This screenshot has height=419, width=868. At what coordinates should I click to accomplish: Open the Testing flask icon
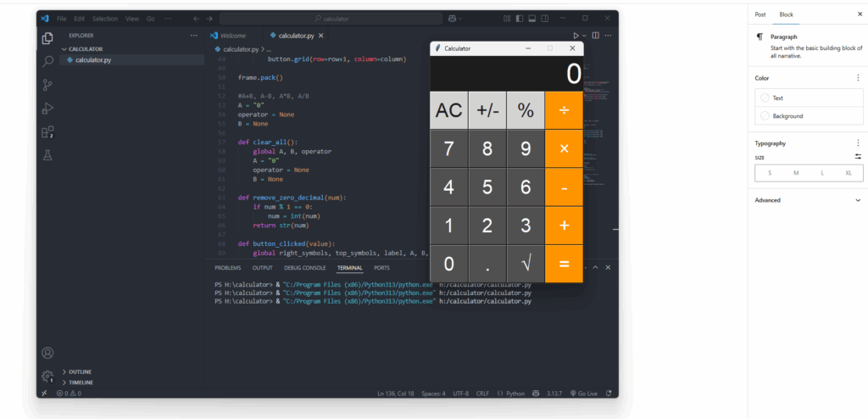tap(47, 155)
